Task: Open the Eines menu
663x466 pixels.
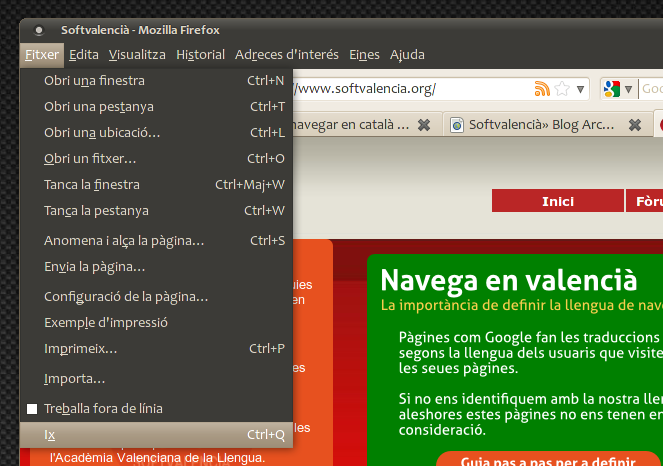Action: coord(364,55)
